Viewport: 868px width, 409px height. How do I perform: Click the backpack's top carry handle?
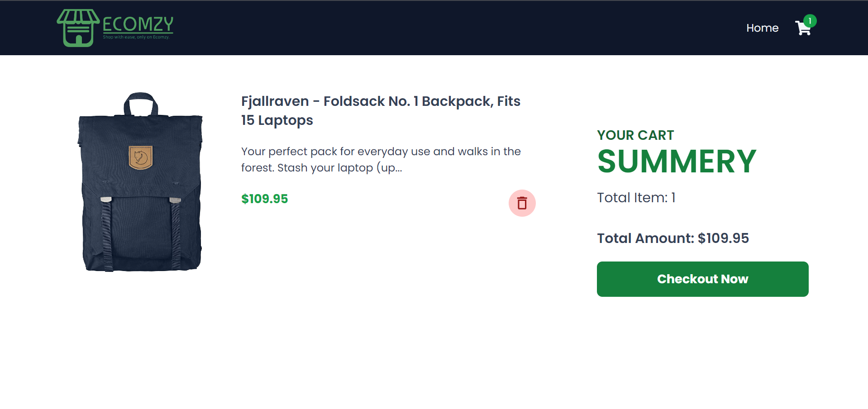tap(141, 104)
